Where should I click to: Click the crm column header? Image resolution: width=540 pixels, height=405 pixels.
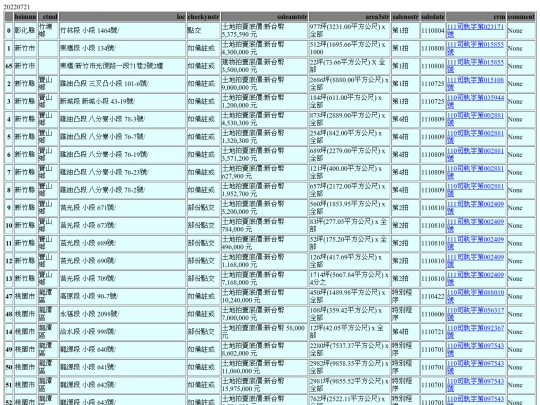pos(476,17)
